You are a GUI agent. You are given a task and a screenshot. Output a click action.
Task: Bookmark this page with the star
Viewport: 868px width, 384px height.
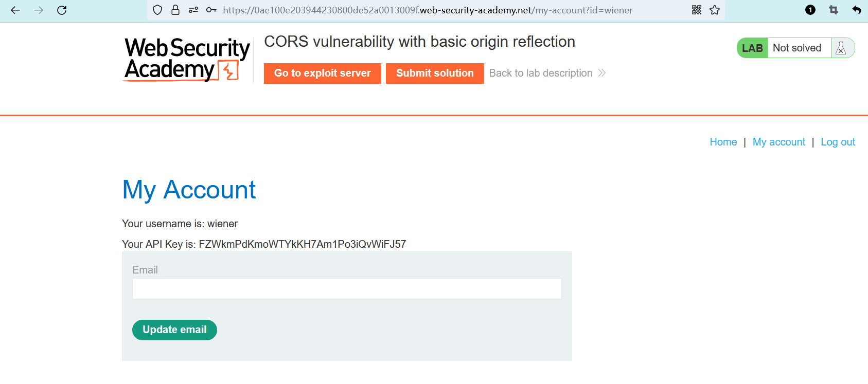click(x=715, y=10)
